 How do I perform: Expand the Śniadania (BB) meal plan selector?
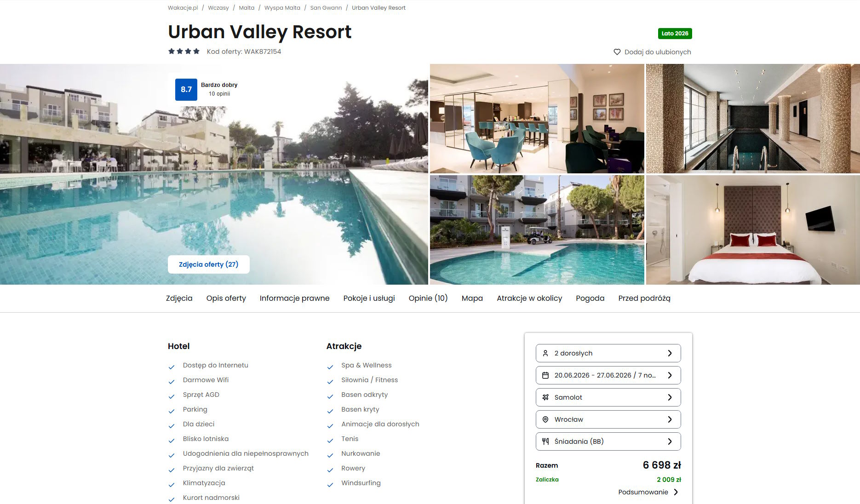tap(608, 441)
